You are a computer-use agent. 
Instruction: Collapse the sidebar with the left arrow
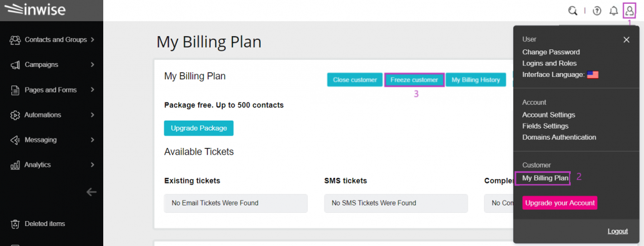point(91,192)
